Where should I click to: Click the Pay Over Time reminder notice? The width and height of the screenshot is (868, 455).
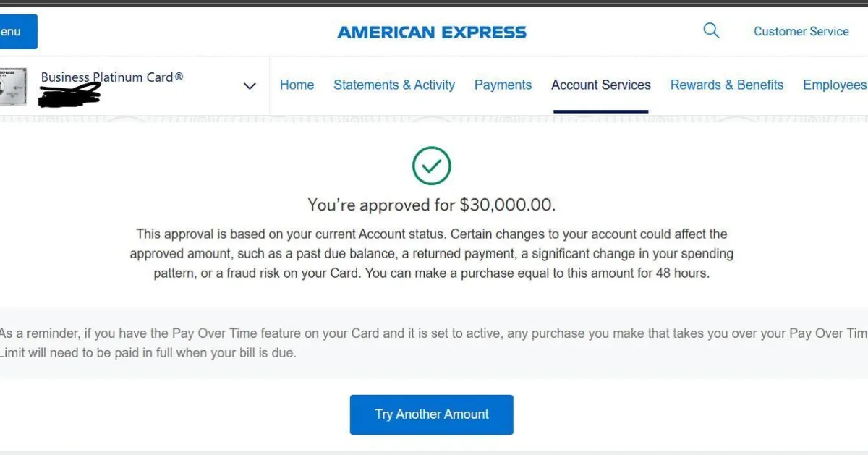[434, 343]
